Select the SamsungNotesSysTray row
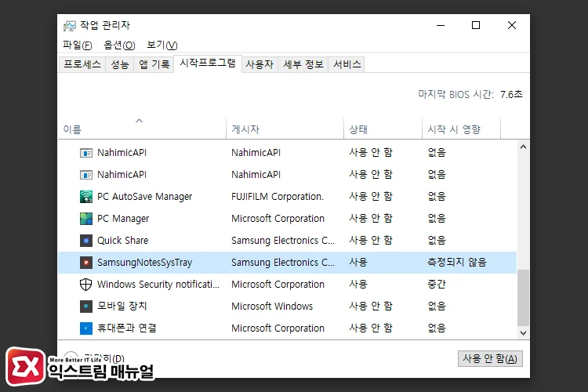Image resolution: width=588 pixels, height=392 pixels. [x=287, y=262]
